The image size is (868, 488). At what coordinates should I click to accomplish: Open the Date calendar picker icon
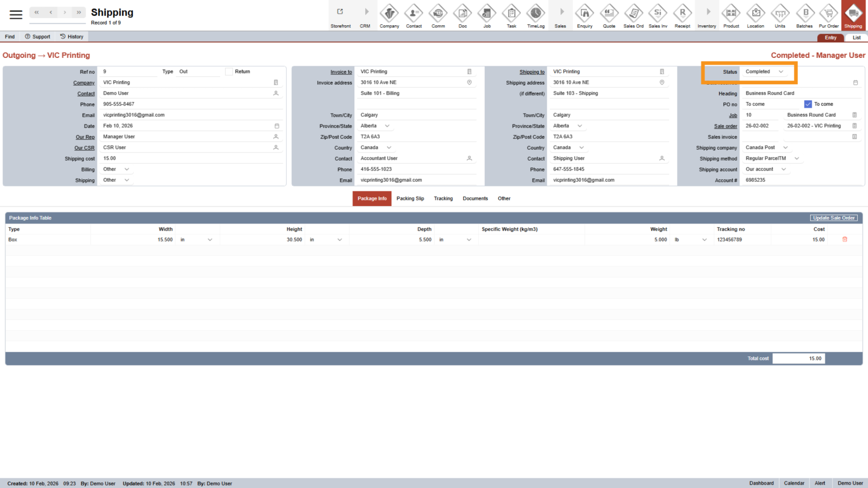(277, 126)
